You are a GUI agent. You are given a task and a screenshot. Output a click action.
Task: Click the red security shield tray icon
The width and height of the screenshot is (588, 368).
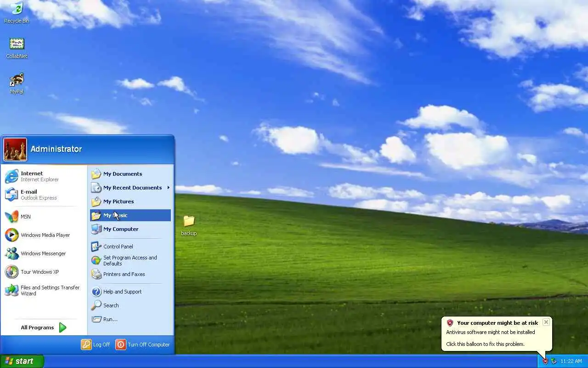(545, 361)
